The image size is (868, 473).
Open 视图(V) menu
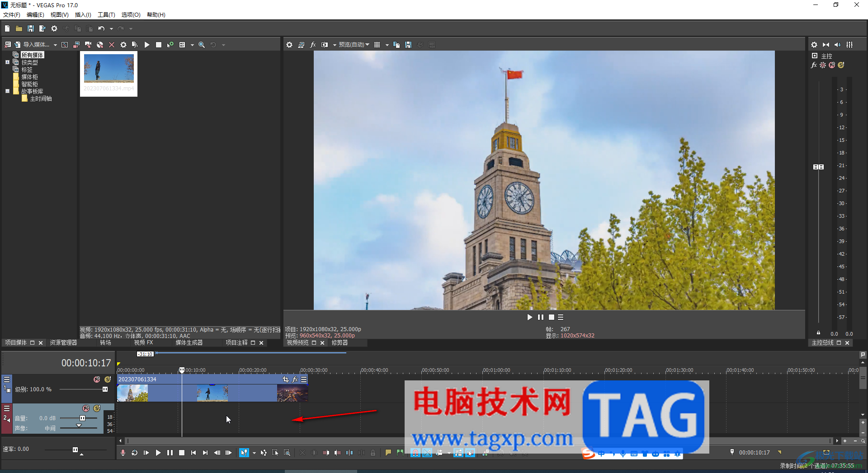point(59,15)
